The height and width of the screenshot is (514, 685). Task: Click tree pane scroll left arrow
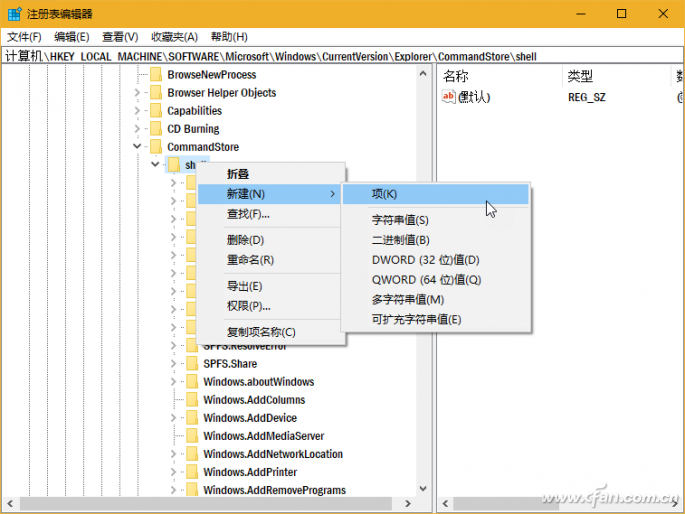tap(10, 504)
